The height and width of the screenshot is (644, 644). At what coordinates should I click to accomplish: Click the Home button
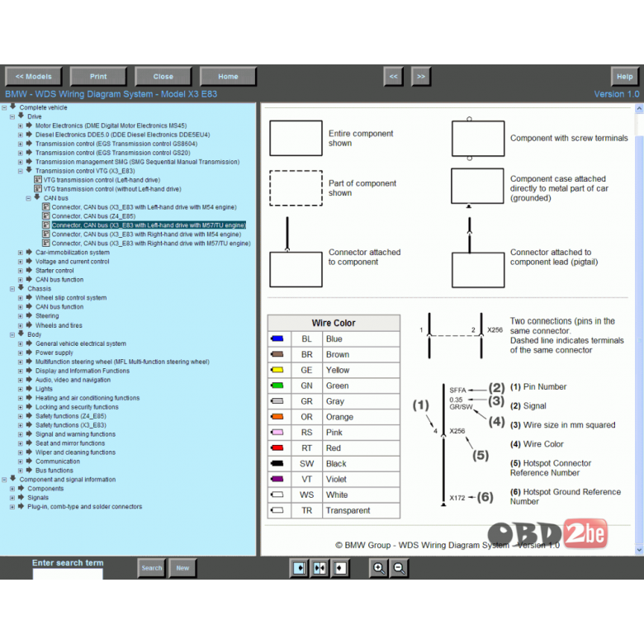click(x=228, y=77)
